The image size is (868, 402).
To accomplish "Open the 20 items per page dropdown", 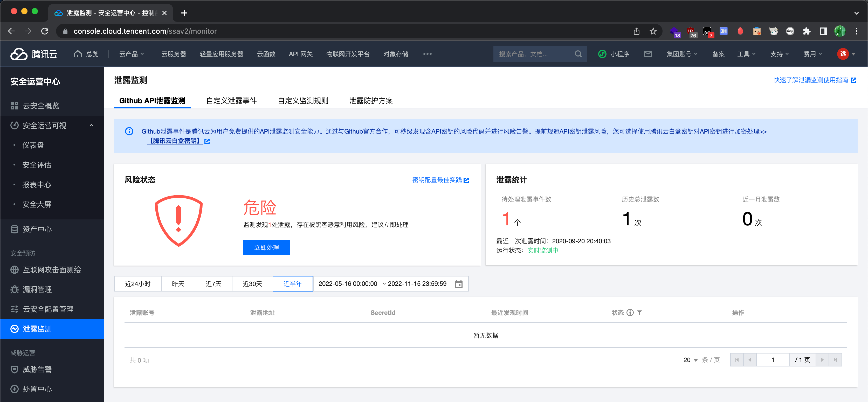I will click(690, 360).
